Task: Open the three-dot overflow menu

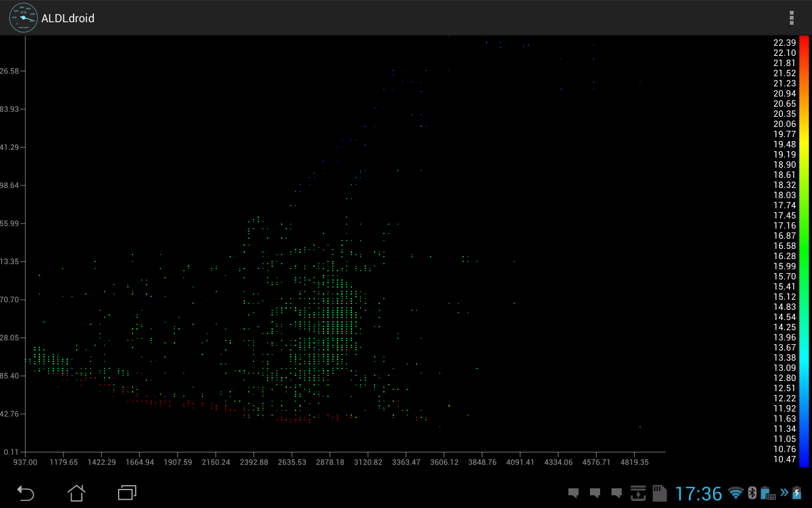Action: point(791,18)
